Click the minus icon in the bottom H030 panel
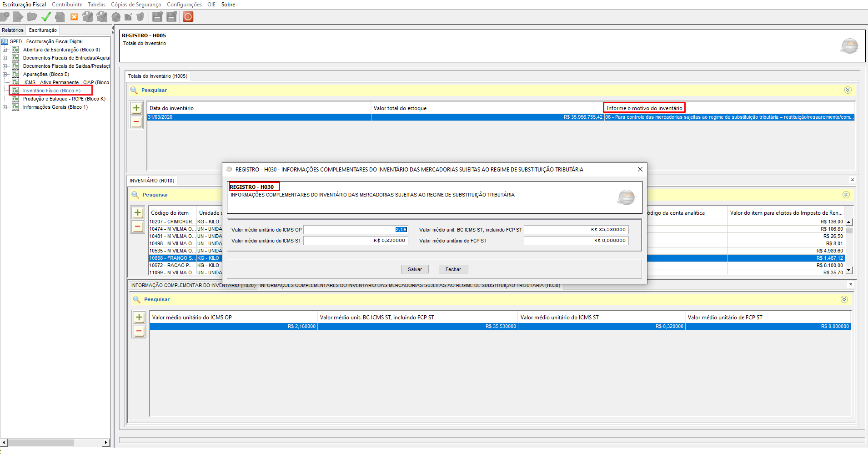Viewport: 868px width, 454px height. click(x=139, y=331)
